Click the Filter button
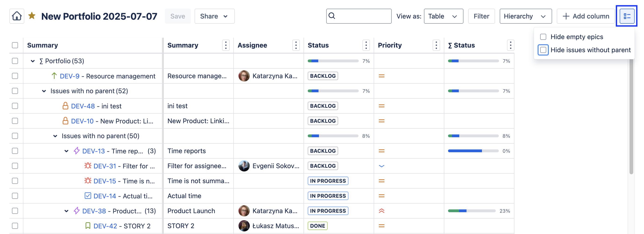644x234 pixels. [481, 16]
